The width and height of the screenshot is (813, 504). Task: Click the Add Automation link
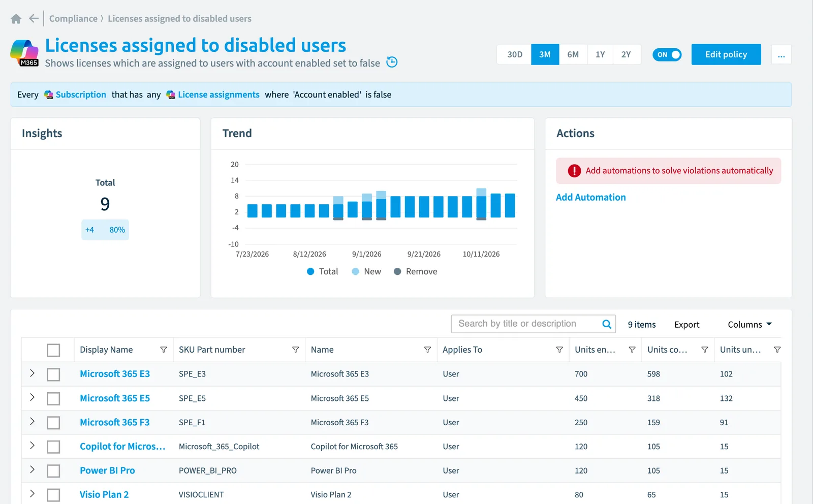(x=590, y=197)
